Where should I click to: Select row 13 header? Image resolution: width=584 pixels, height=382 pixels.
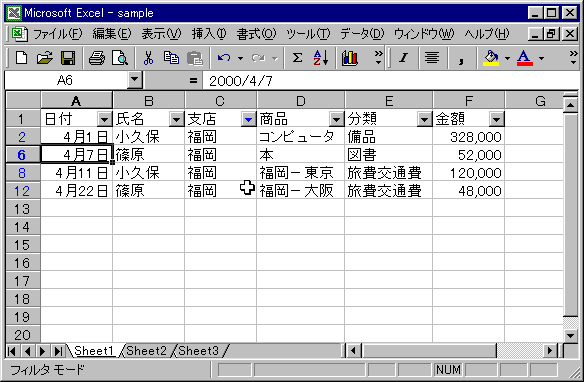[x=22, y=208]
